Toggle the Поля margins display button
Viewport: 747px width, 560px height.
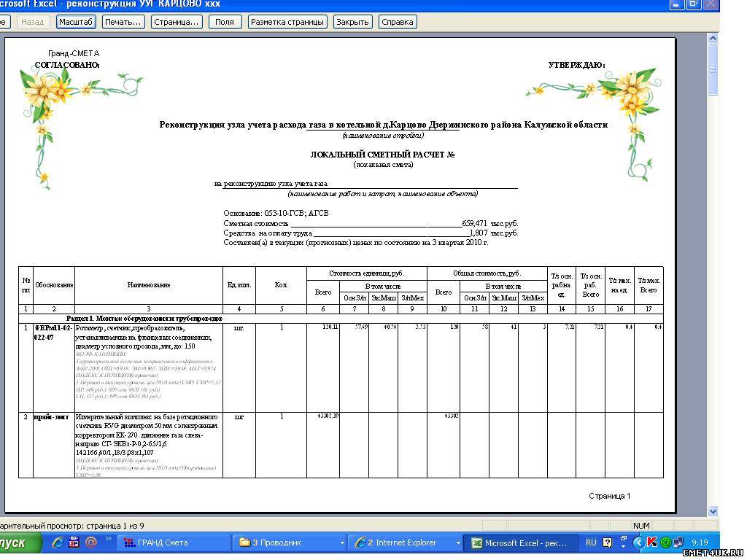click(x=225, y=22)
